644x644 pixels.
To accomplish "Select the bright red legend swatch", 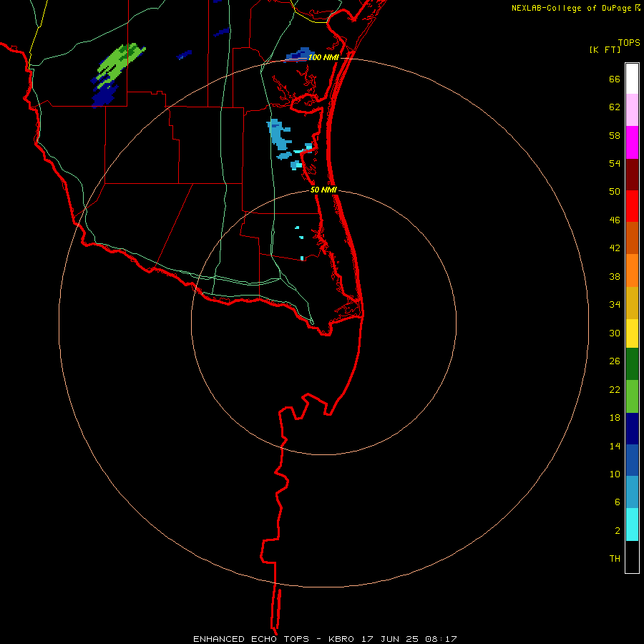I will 632,206.
